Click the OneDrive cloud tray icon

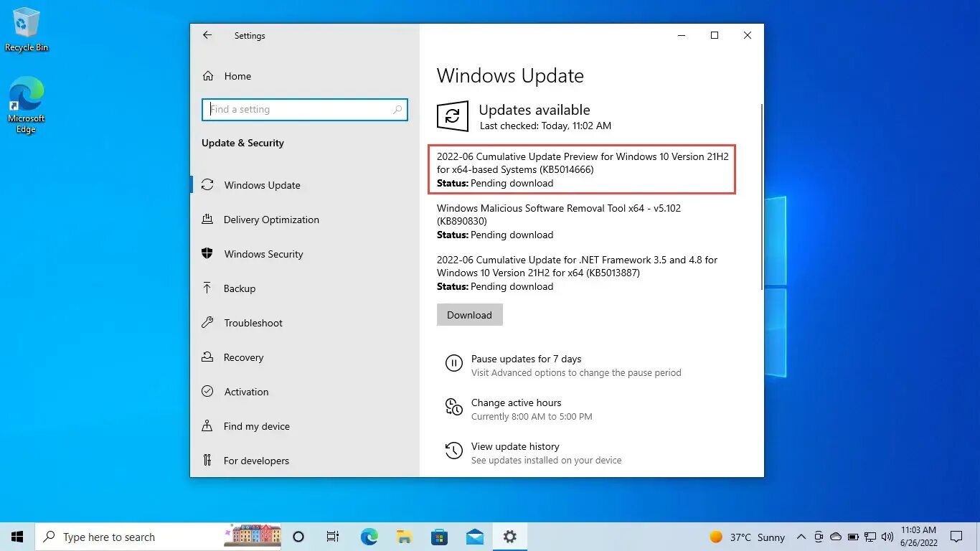tap(836, 537)
